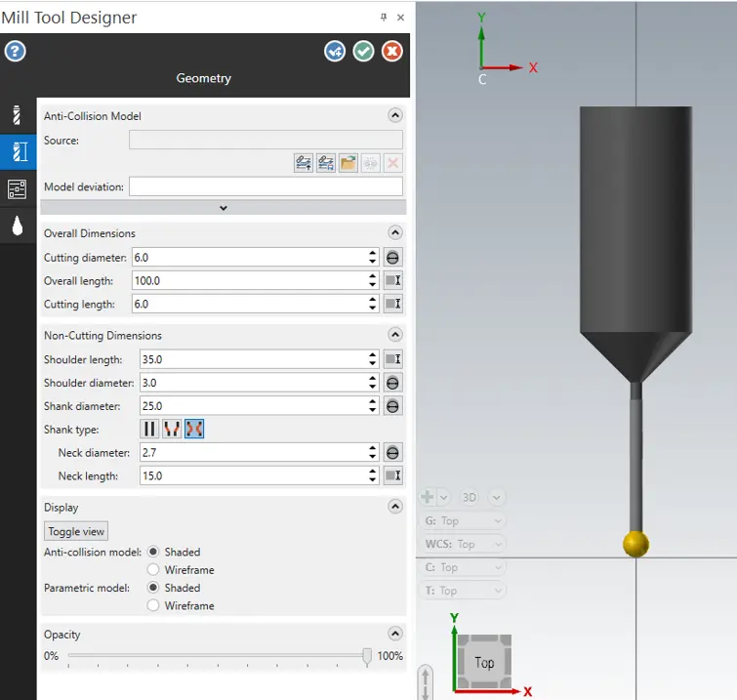Cancel with the red X icon

tap(392, 51)
